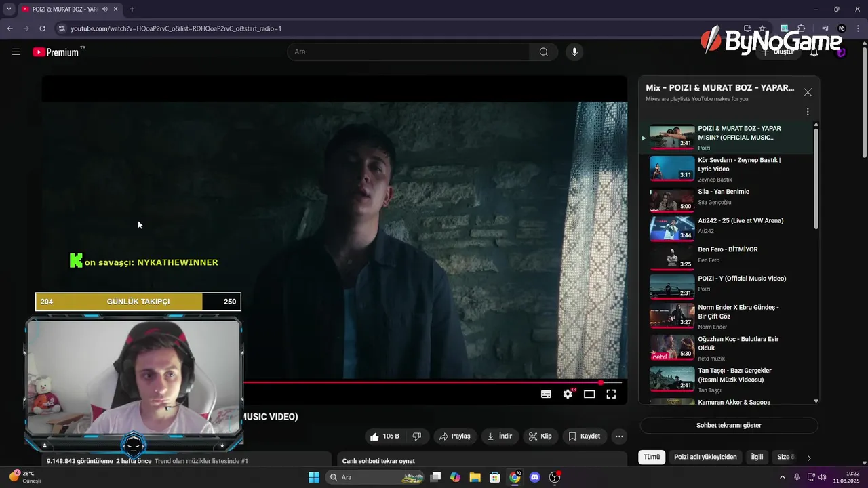Open Chrome media controls icon
The image size is (868, 488).
point(825,28)
